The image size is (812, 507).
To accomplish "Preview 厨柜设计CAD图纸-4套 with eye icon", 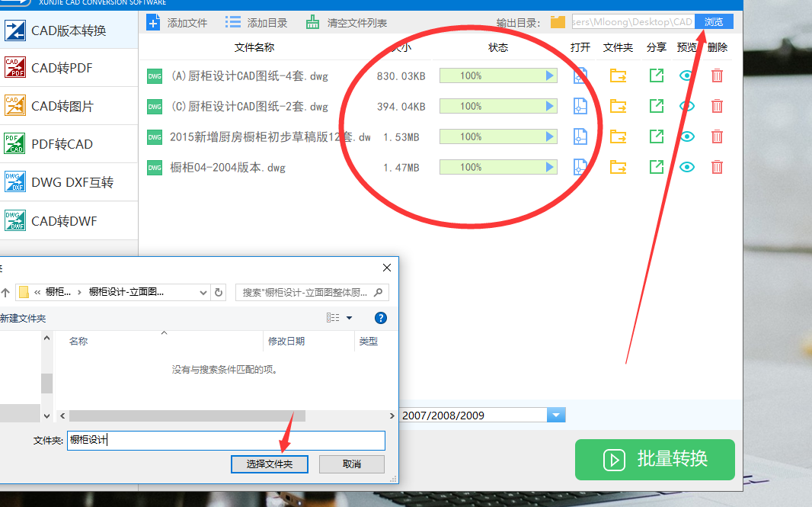I will pos(686,75).
